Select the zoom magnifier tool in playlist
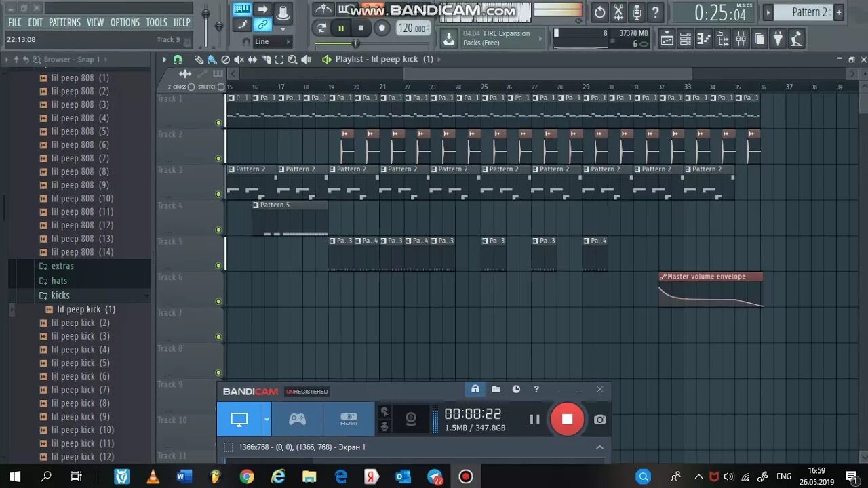The height and width of the screenshot is (488, 868). point(292,60)
